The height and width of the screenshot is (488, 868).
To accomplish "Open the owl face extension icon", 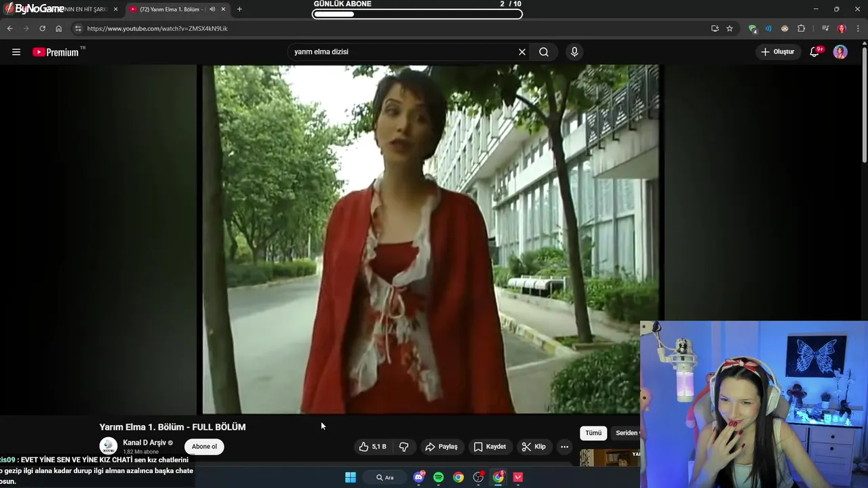I will [785, 28].
